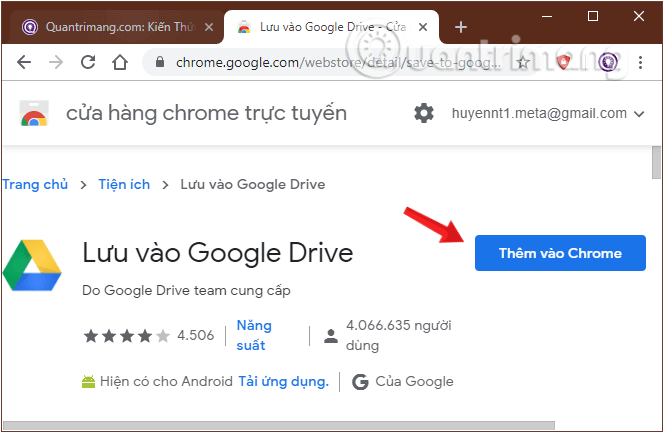Open the red shield extension icon
The image size is (664, 433).
click(x=563, y=62)
